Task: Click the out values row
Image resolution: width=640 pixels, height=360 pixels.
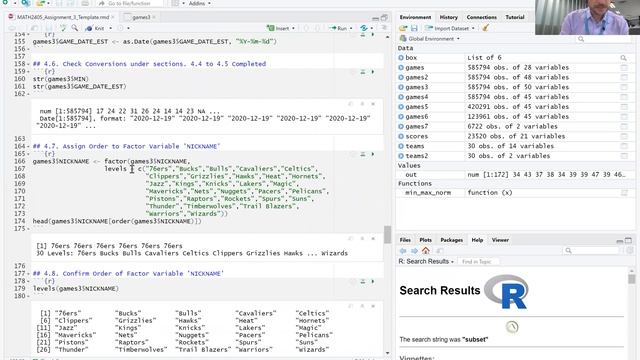Action: (514, 175)
